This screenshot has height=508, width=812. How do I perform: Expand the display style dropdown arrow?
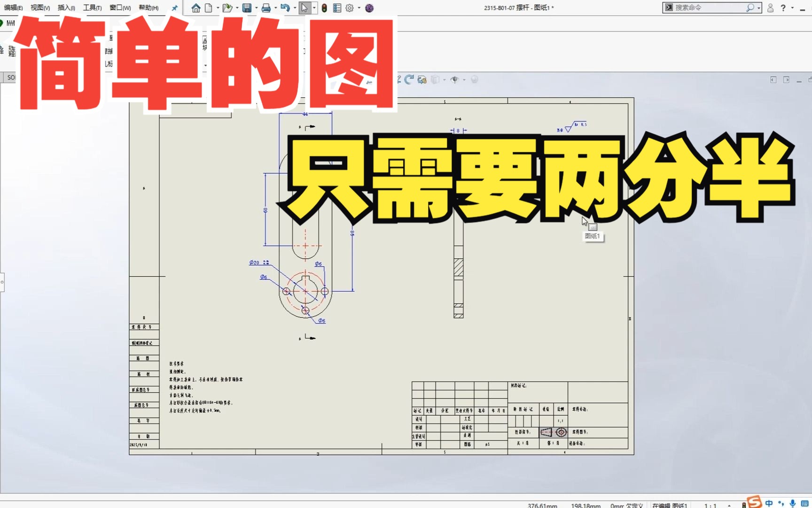[x=445, y=80]
